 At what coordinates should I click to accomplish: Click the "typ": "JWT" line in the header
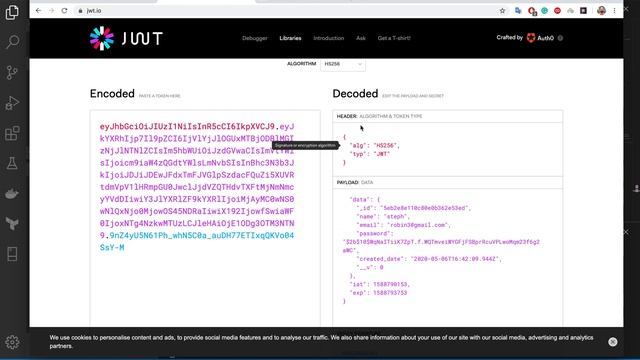pos(370,154)
